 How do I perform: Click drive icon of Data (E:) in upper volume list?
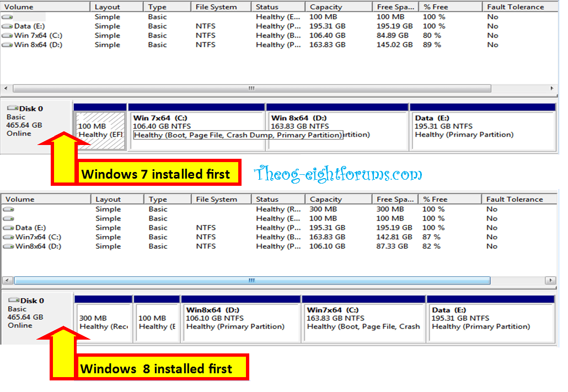tap(7, 26)
